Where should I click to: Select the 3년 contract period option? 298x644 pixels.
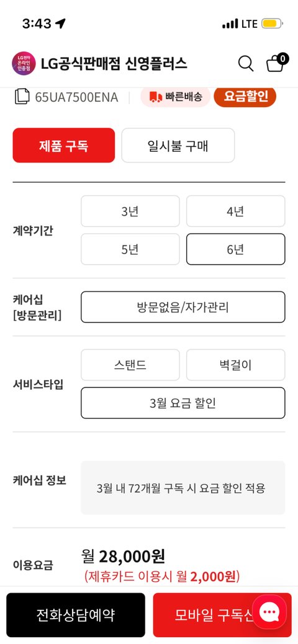tap(130, 211)
